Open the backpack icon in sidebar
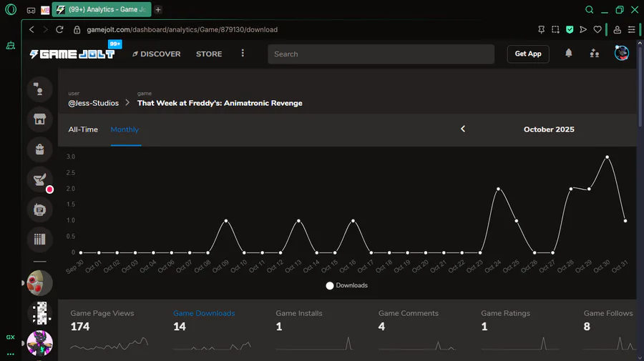This screenshot has width=644, height=361. pyautogui.click(x=40, y=149)
